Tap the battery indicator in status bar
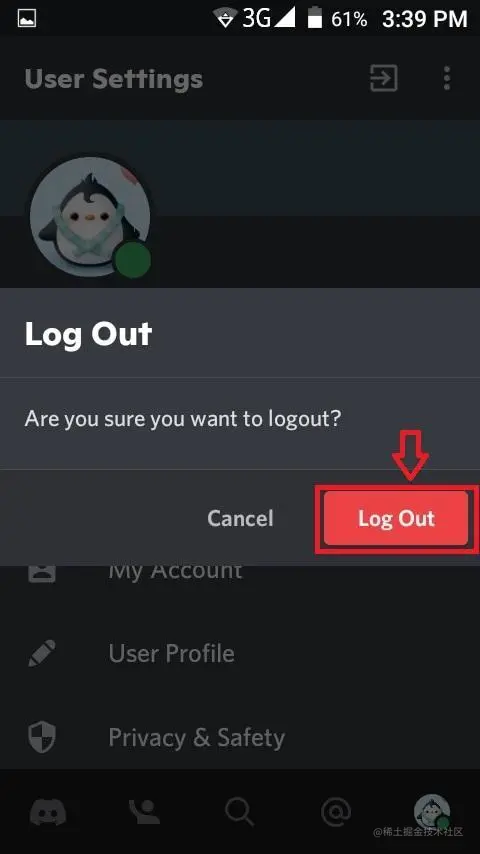Screen dimensions: 480x854 314,18
